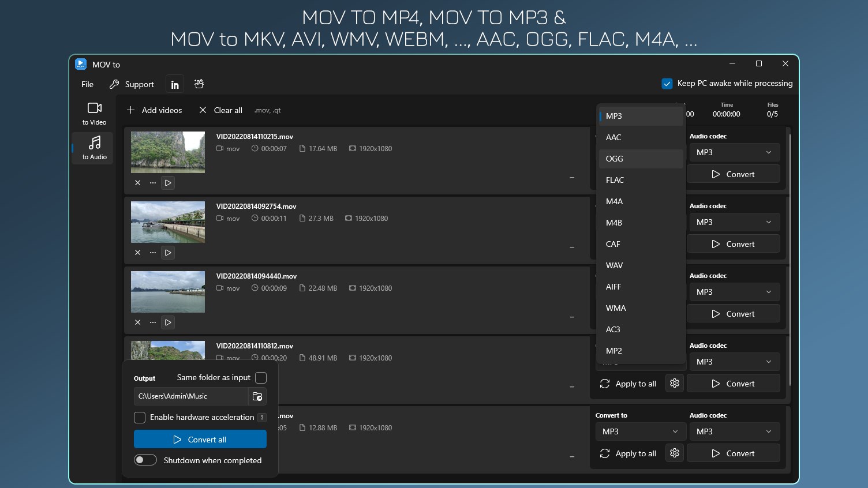This screenshot has width=868, height=488.
Task: Switch to the 'to Video' sidebar icon
Action: point(93,112)
